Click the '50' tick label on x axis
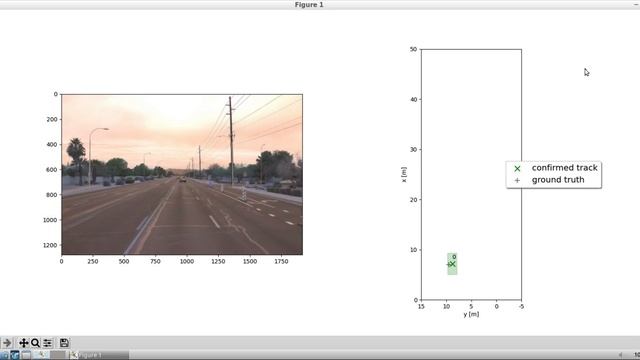The image size is (640, 360). pyautogui.click(x=413, y=49)
